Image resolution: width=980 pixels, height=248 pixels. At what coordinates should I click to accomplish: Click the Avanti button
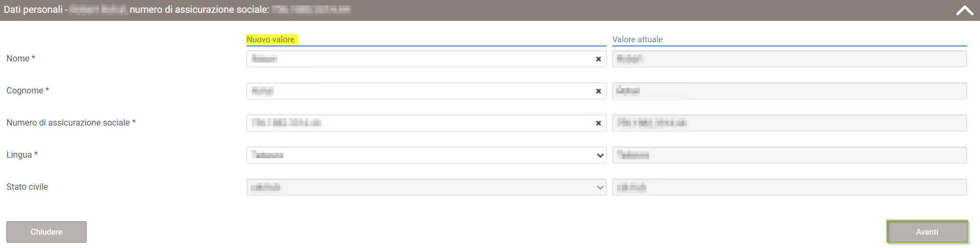point(927,232)
